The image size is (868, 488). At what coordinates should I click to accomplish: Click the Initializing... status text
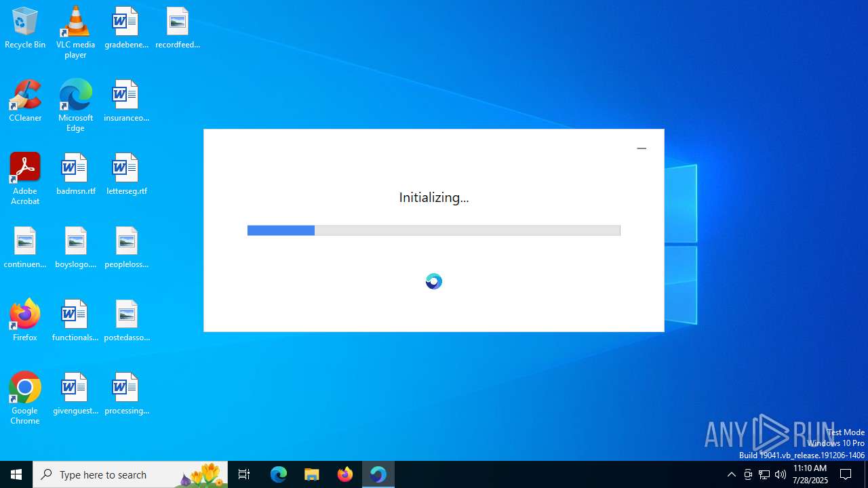[x=434, y=198]
